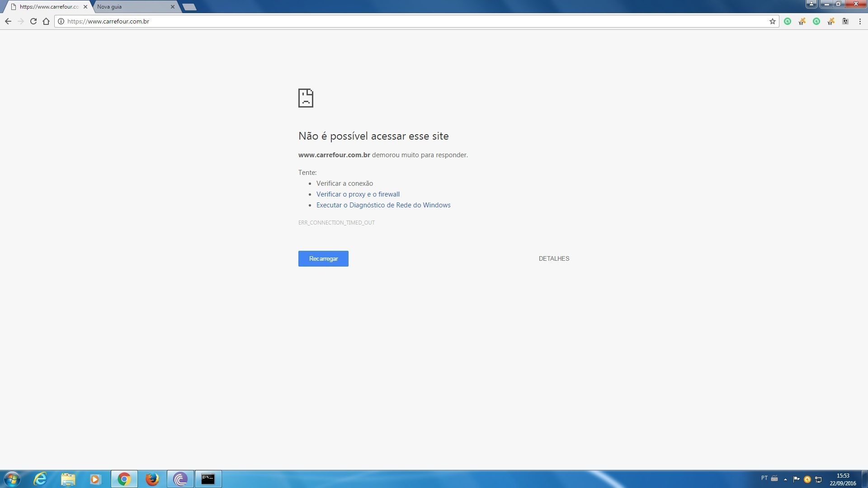Close the Nova guia tab
This screenshot has width=868, height=488.
[x=173, y=7]
